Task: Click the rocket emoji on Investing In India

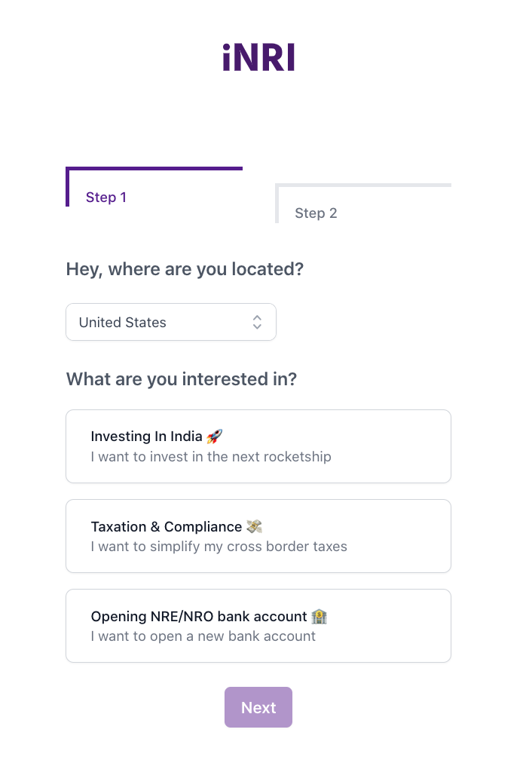Action: click(215, 437)
